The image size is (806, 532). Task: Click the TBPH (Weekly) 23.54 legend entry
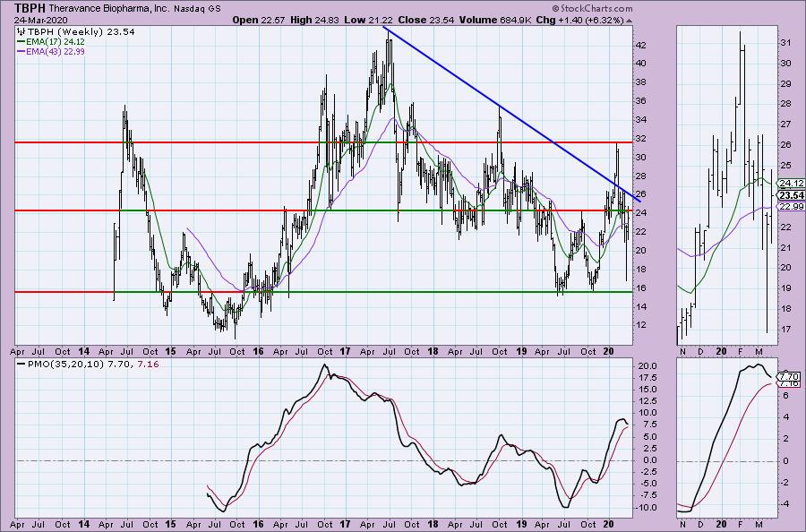[81, 32]
